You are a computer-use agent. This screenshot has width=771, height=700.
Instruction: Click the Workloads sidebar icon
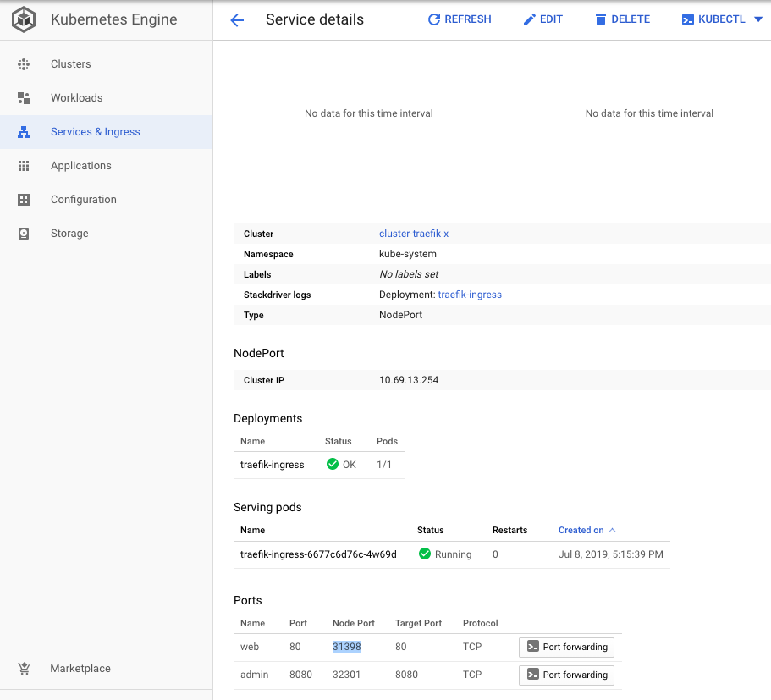(x=24, y=98)
